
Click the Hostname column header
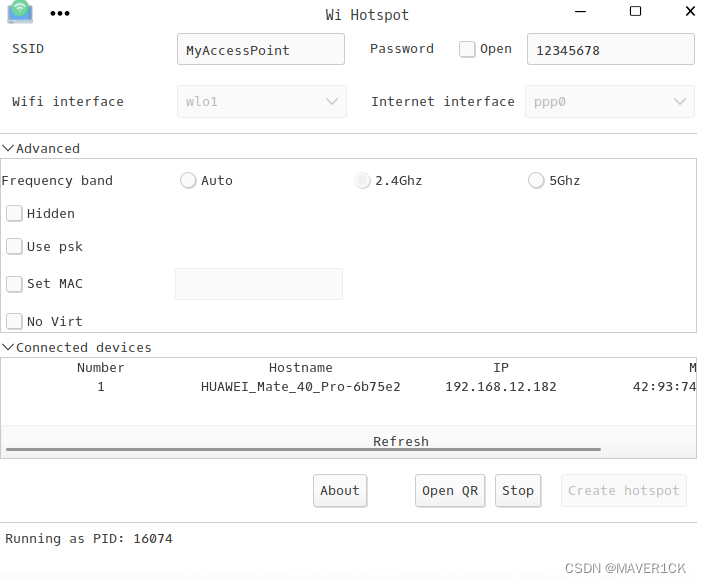(300, 368)
